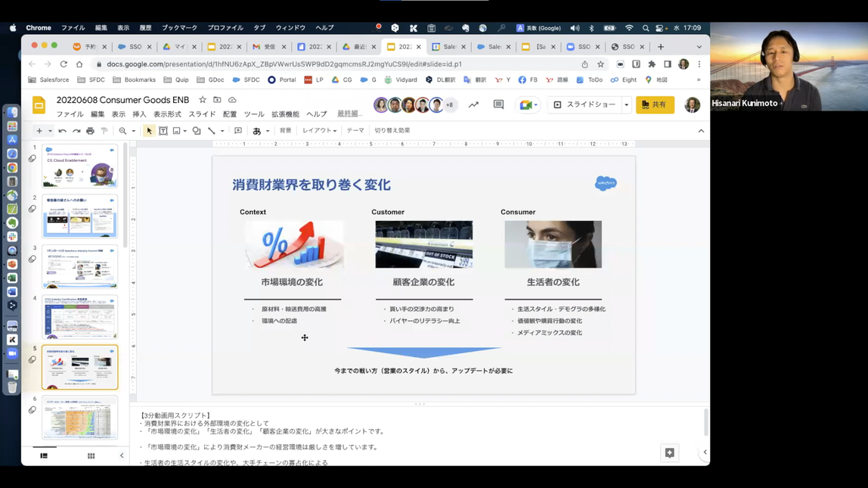This screenshot has height=488, width=868.
Task: Open the activity dashboard trend icon
Action: tap(473, 104)
